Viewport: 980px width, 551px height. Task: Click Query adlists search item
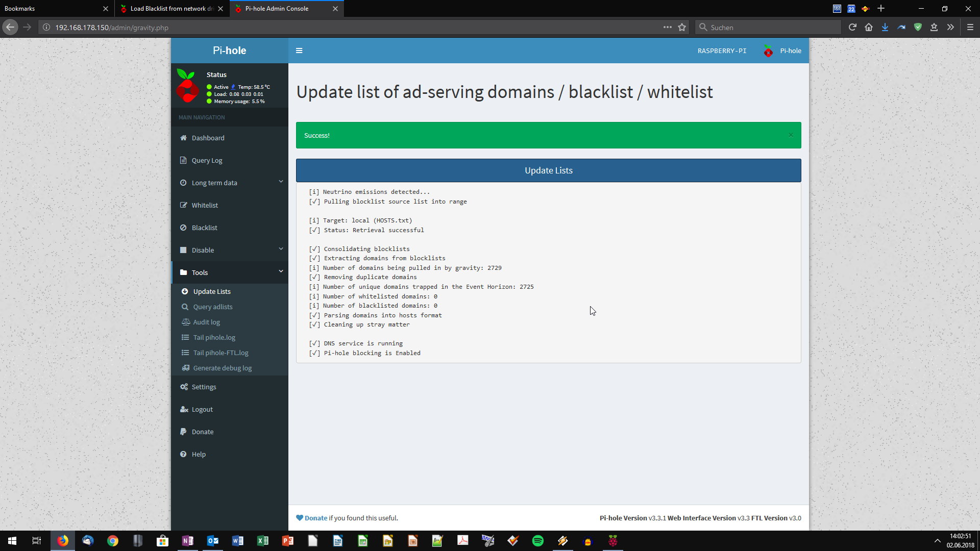click(212, 307)
